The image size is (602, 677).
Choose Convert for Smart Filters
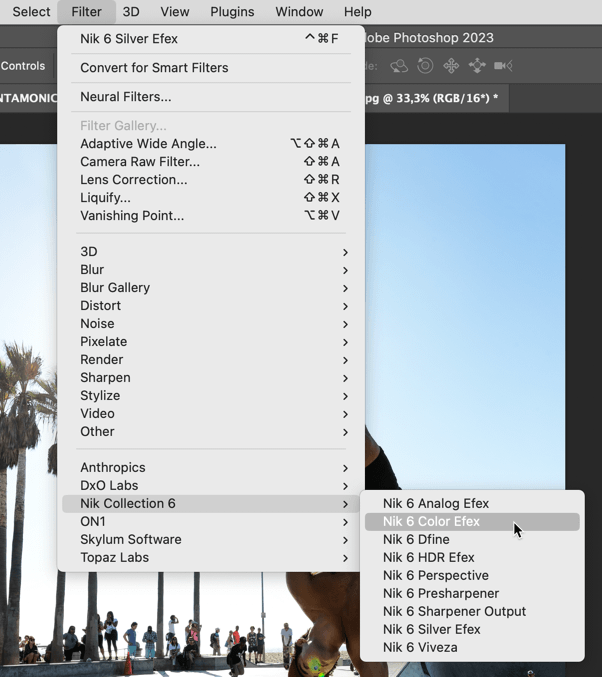(211, 68)
